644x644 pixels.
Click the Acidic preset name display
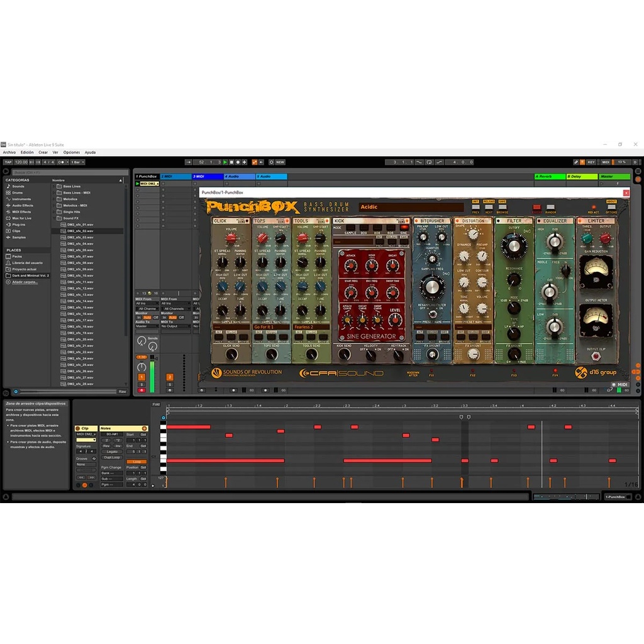pyautogui.click(x=411, y=207)
